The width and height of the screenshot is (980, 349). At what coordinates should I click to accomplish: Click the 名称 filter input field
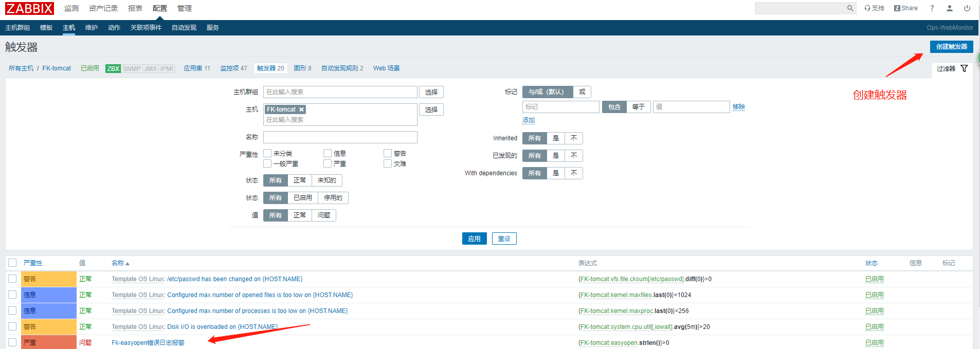click(x=340, y=137)
